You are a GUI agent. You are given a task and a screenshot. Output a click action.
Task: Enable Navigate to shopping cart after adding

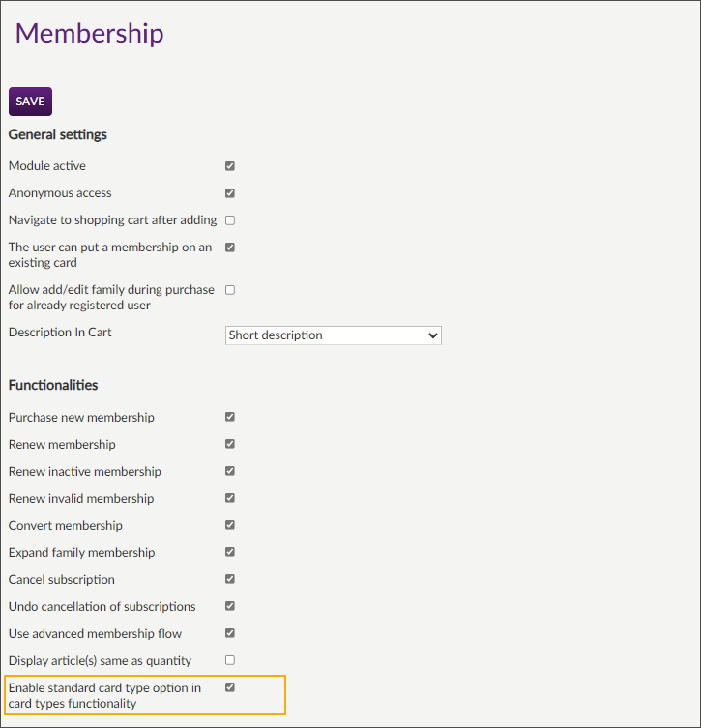click(x=230, y=220)
